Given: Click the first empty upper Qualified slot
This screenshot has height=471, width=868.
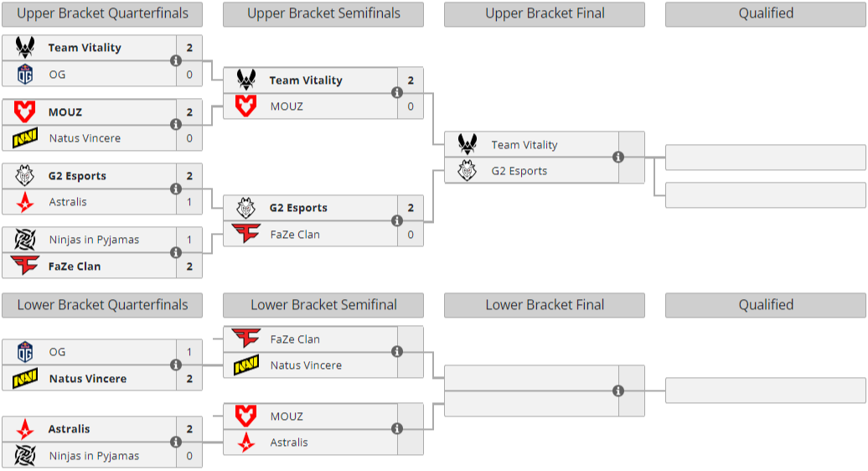Looking at the screenshot, I should [765, 157].
